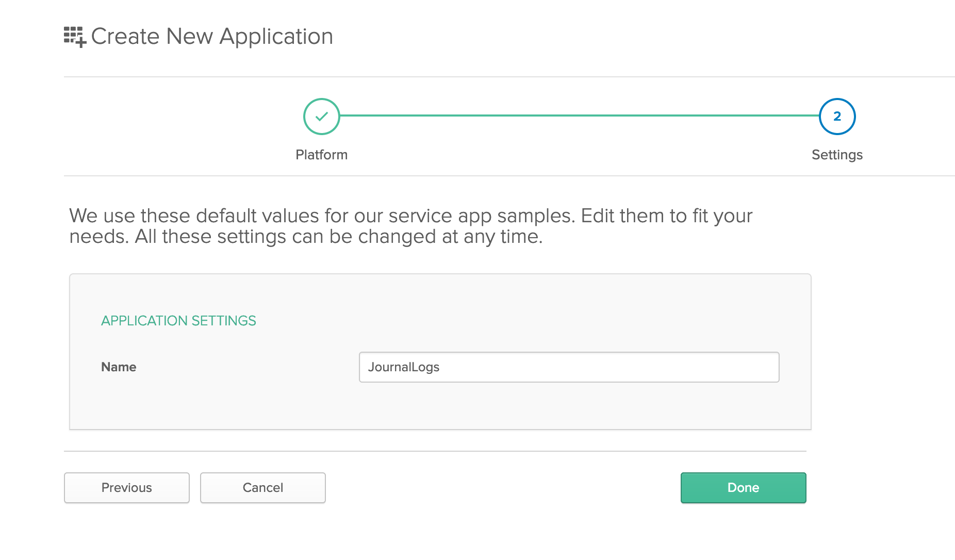Click the Create New Application grid icon
The width and height of the screenshot is (955, 560).
pyautogui.click(x=74, y=37)
